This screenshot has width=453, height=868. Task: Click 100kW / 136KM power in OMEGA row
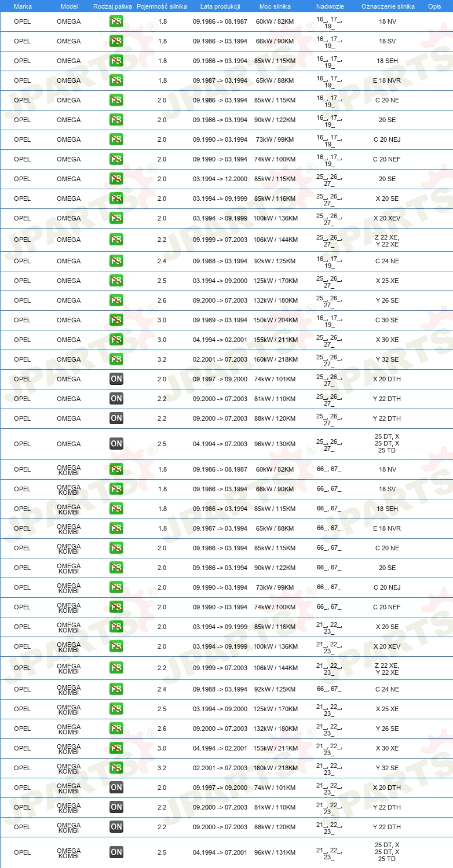coord(275,219)
